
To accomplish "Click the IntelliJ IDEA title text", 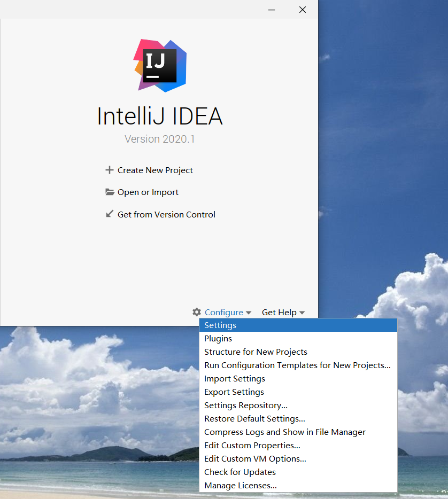I will (x=160, y=116).
